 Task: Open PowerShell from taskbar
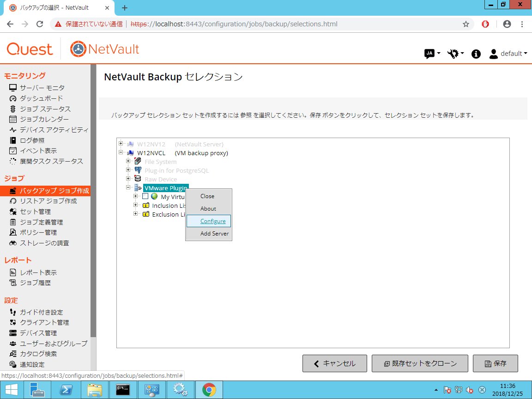pyautogui.click(x=66, y=390)
